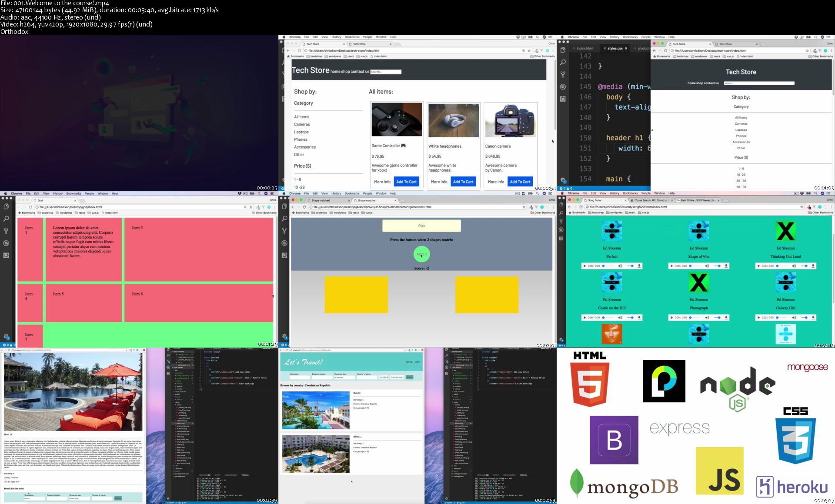Viewport: 835px width, 504px height.
Task: Open Search icon in styles.css editor frame
Action: coord(563,62)
